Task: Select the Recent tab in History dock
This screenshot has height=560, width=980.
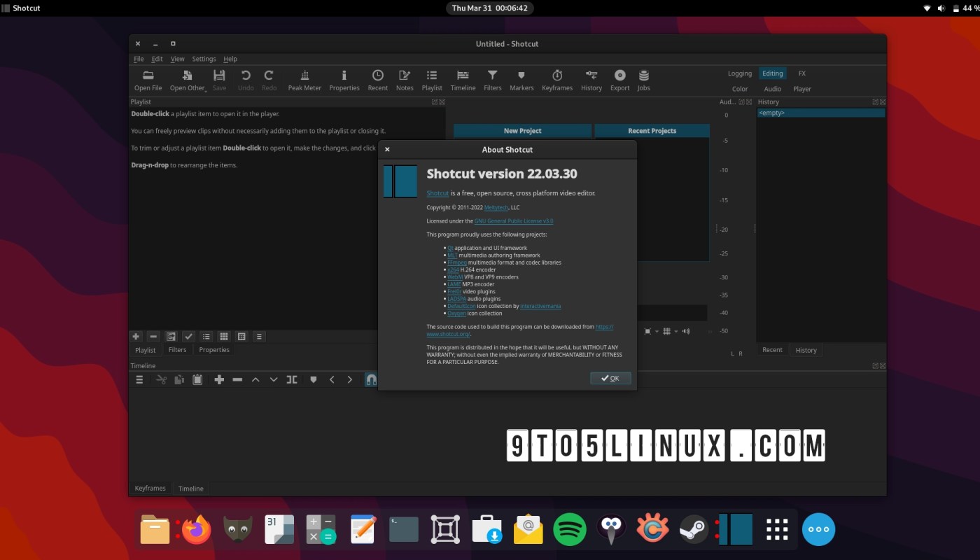Action: tap(772, 350)
